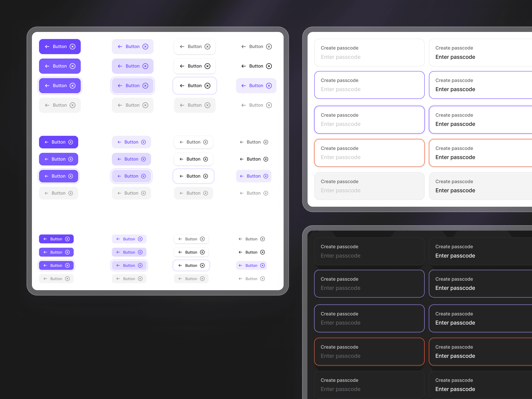Screen dimensions: 532x399
Task: Click circled X on large focused white outlined button
Action: click(x=207, y=86)
